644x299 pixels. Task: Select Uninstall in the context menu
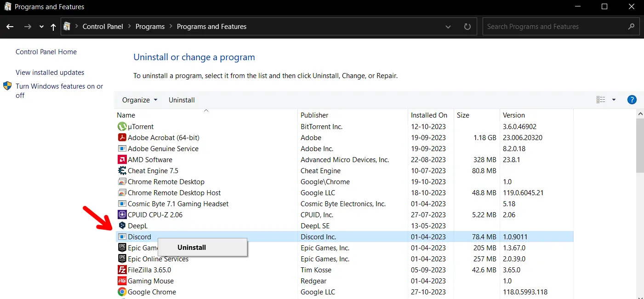click(202, 248)
